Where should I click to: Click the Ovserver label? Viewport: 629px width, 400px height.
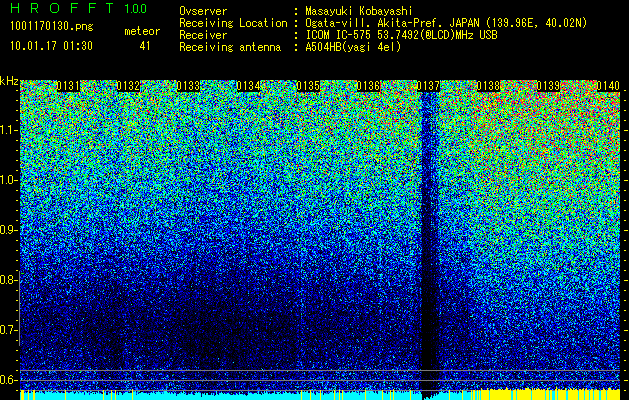click(203, 11)
